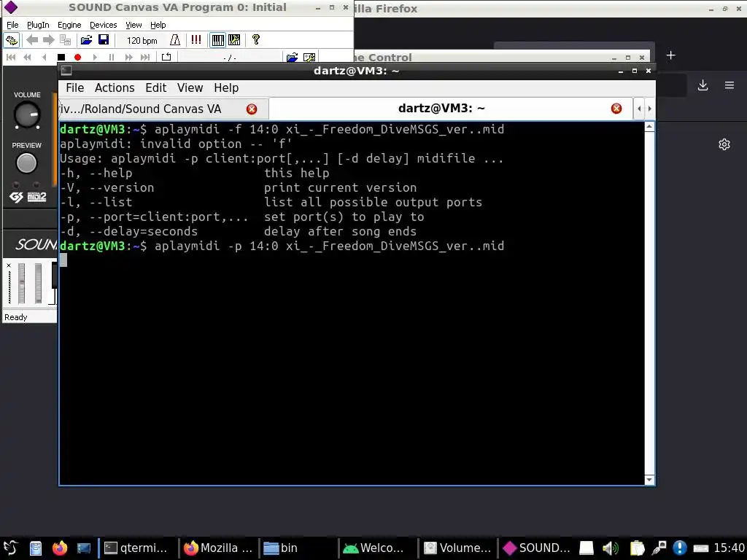The width and height of the screenshot is (747, 560).
Task: Click the speaker volume tray icon
Action: click(610, 548)
